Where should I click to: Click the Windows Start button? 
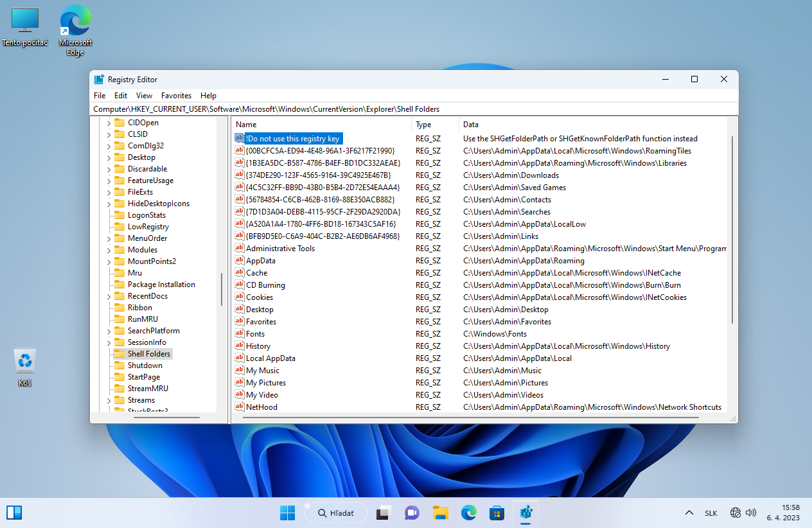click(287, 513)
